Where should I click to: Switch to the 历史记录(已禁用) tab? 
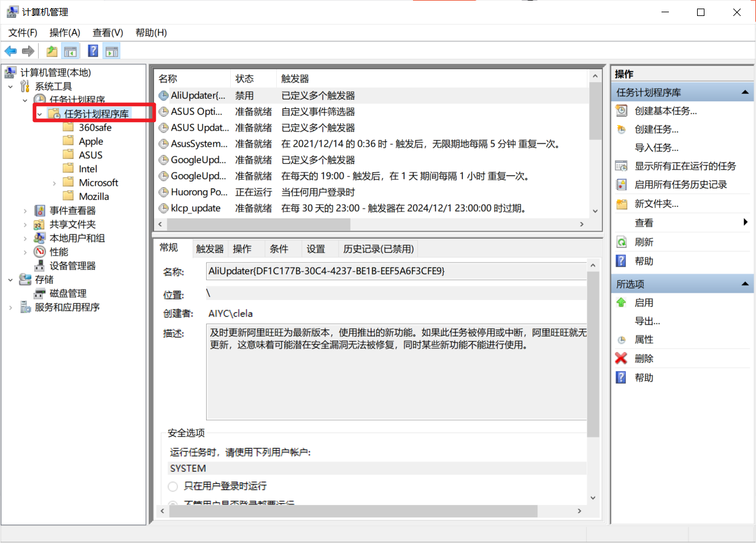pyautogui.click(x=379, y=248)
